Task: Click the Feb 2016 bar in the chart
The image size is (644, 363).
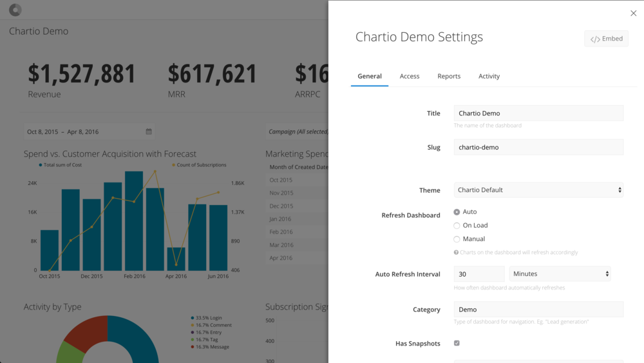Action: 134,221
